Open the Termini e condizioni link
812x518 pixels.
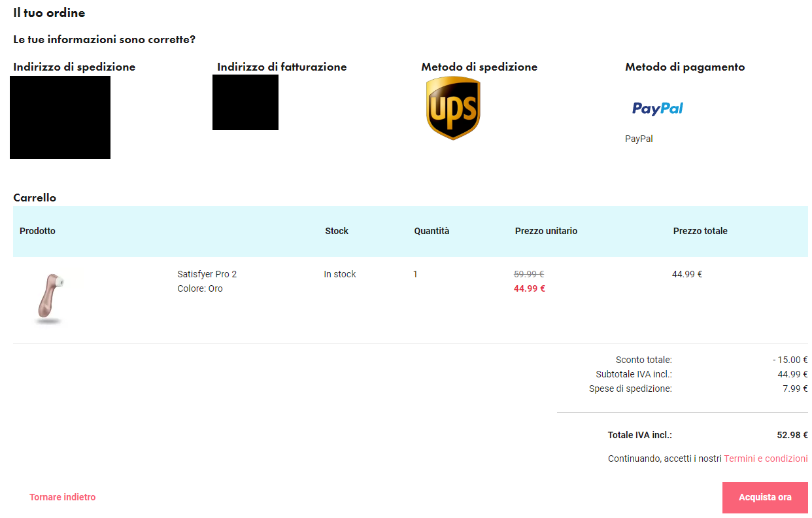(766, 458)
